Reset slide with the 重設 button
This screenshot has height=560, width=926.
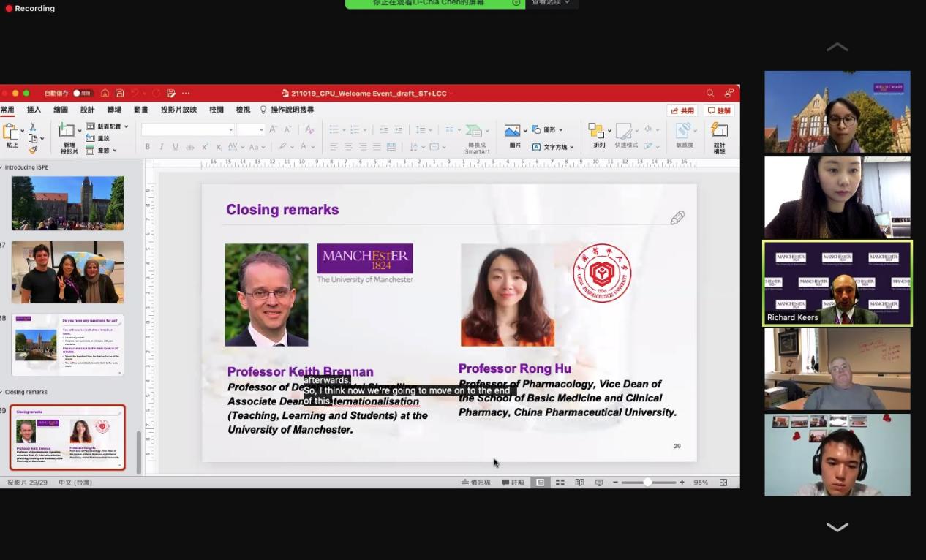tap(99, 138)
